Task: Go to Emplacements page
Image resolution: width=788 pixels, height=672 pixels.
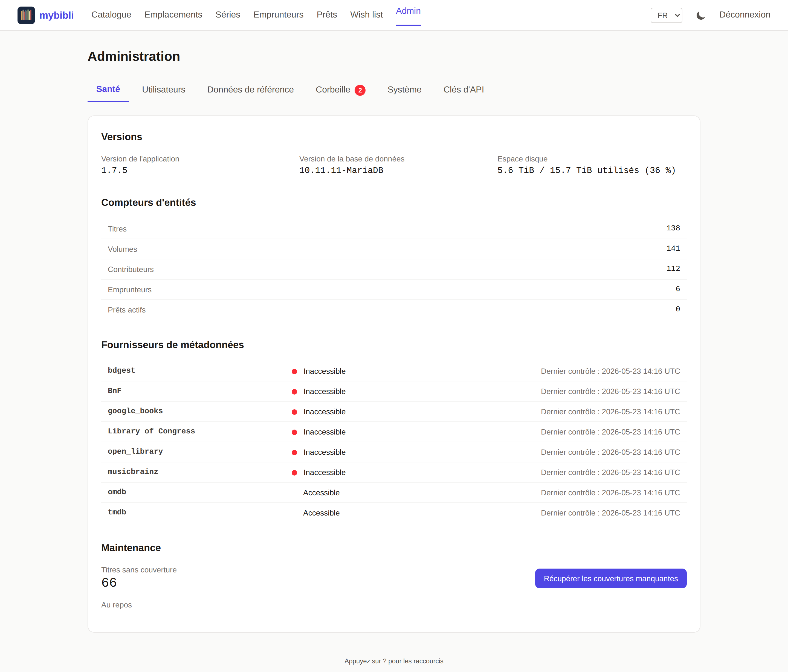Action: (x=173, y=15)
